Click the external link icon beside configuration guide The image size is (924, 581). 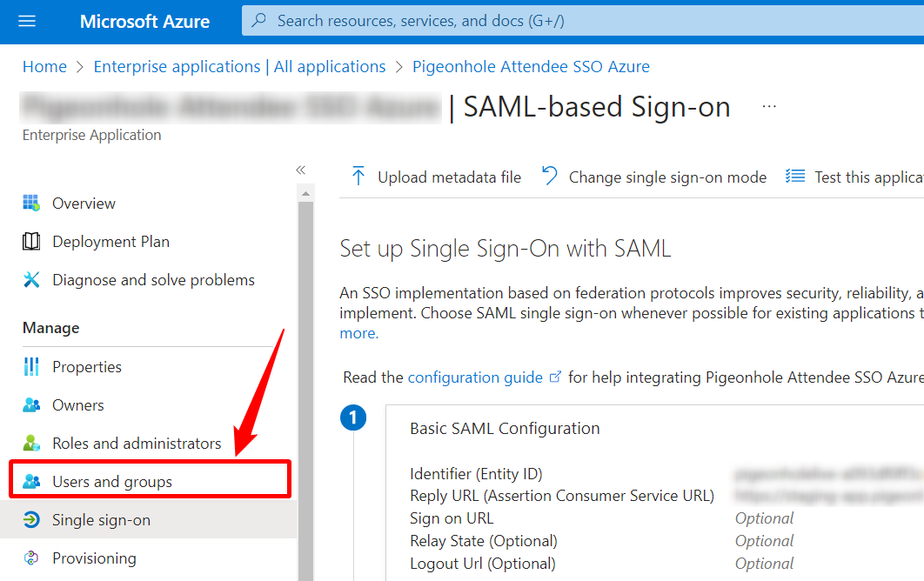(555, 377)
